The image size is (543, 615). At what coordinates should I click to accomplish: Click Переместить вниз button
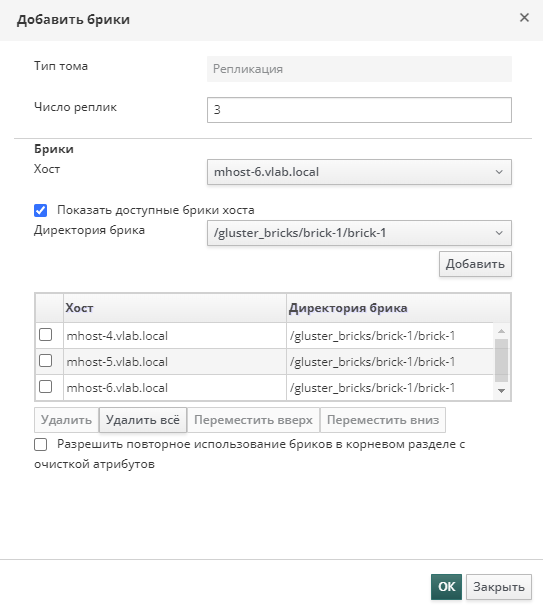click(x=383, y=420)
